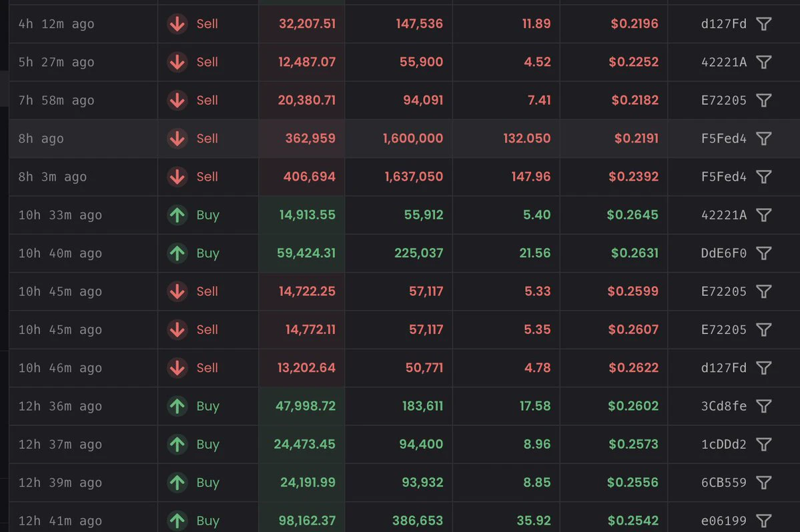The image size is (800, 532).
Task: Click the red sell arrow in 8h ago row
Action: tap(177, 139)
